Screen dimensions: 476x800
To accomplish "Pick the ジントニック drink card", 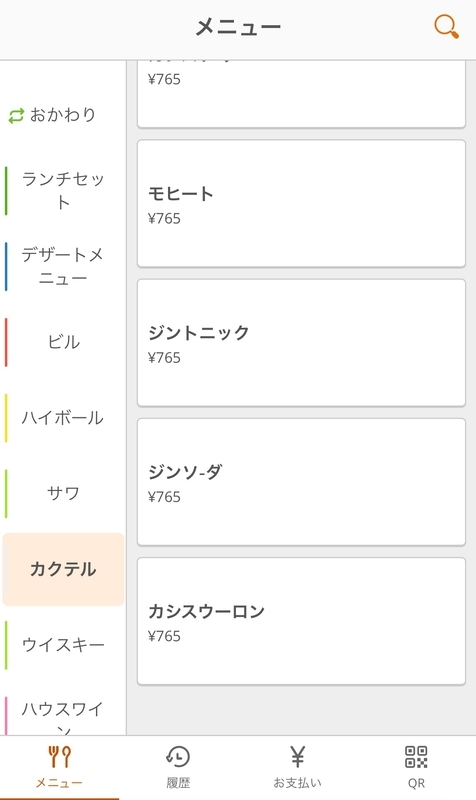I will 302,343.
